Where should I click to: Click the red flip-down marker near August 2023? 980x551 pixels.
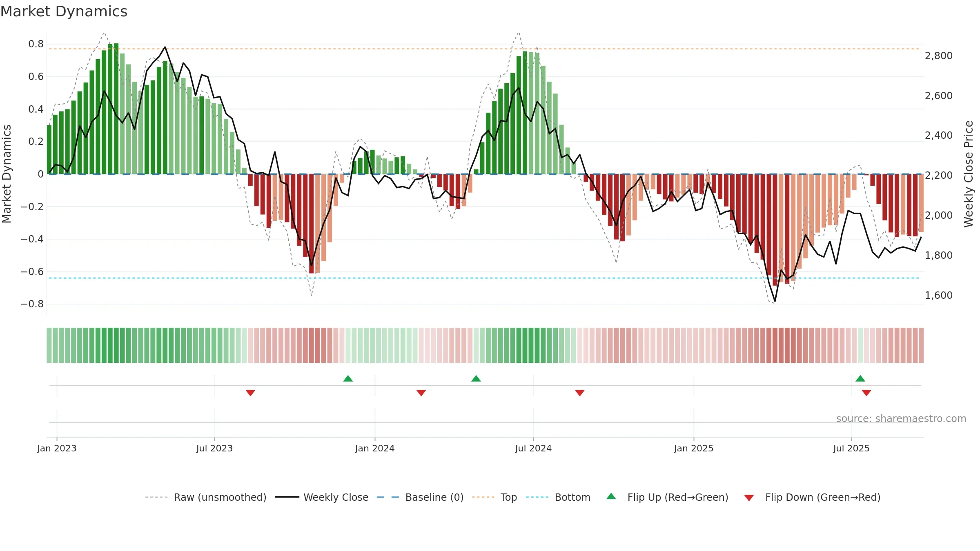click(x=250, y=393)
